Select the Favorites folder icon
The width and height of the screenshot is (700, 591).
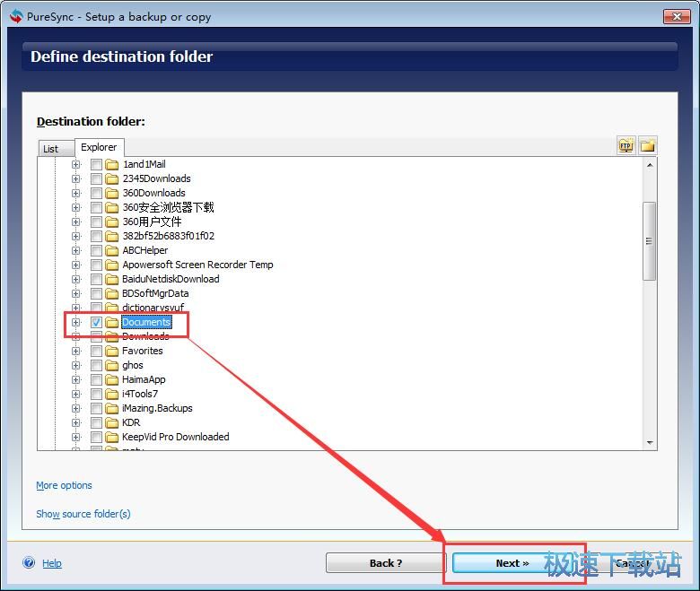point(111,351)
